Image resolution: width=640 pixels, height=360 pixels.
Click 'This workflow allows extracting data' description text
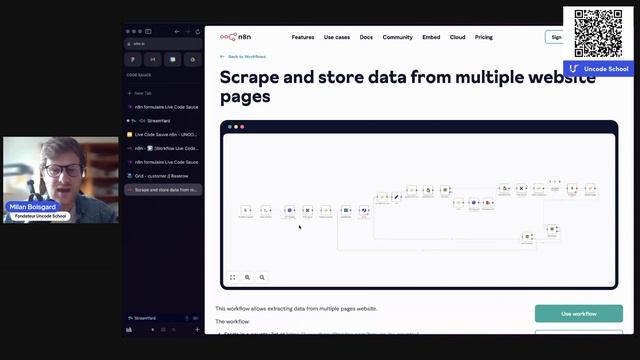(x=296, y=309)
